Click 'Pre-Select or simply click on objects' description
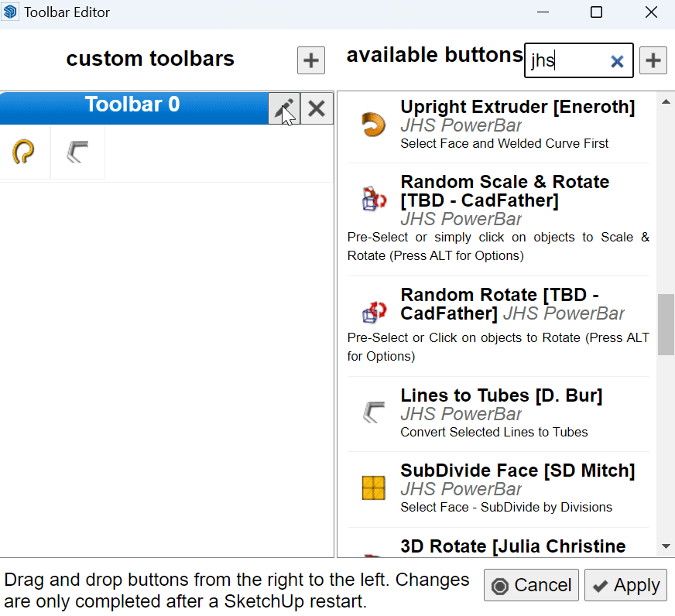The image size is (675, 616). 498,246
